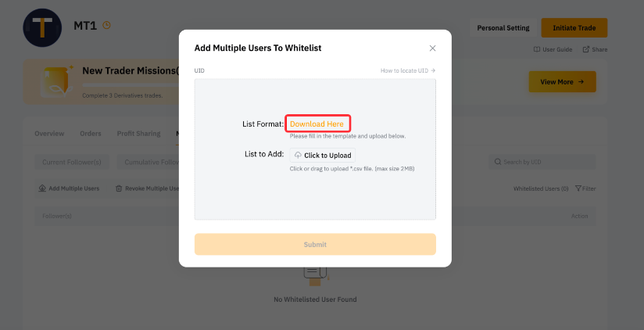This screenshot has height=330, width=644.
Task: Click the Search by UID field
Action: [542, 162]
